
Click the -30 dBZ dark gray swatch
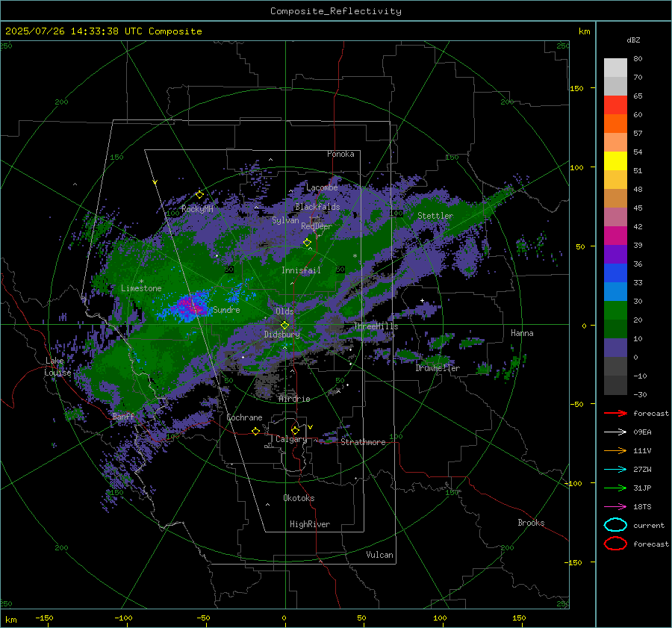coord(615,385)
